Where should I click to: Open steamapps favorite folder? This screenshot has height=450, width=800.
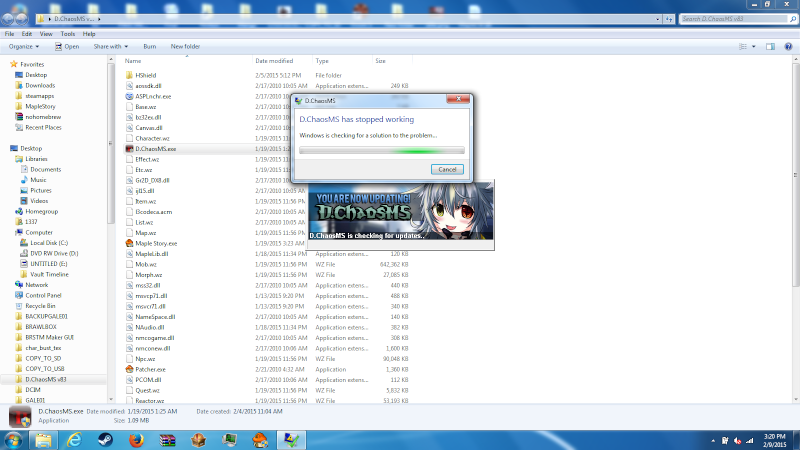coord(39,96)
